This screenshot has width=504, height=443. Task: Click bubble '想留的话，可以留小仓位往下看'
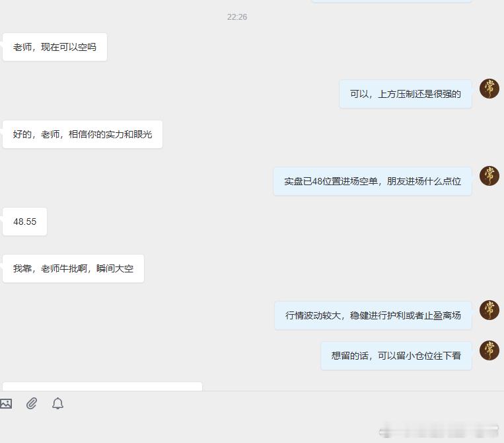coord(396,356)
